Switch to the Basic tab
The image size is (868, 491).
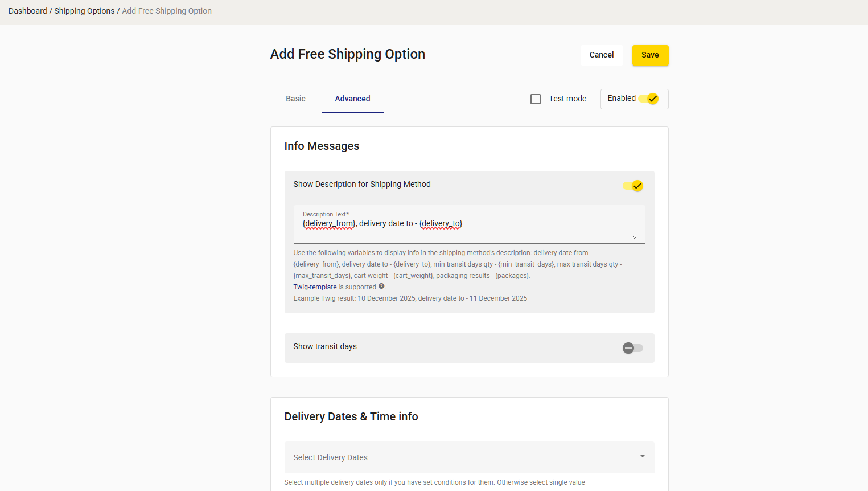click(295, 99)
